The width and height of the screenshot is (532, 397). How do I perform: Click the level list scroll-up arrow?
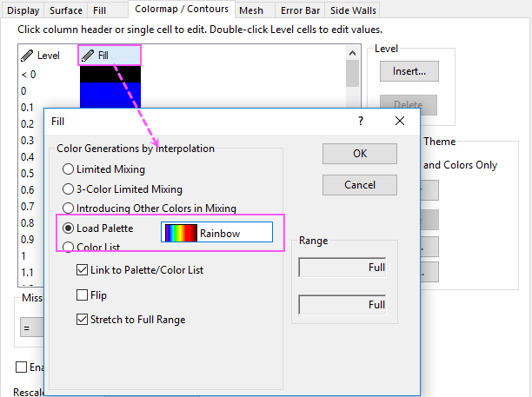pos(353,53)
